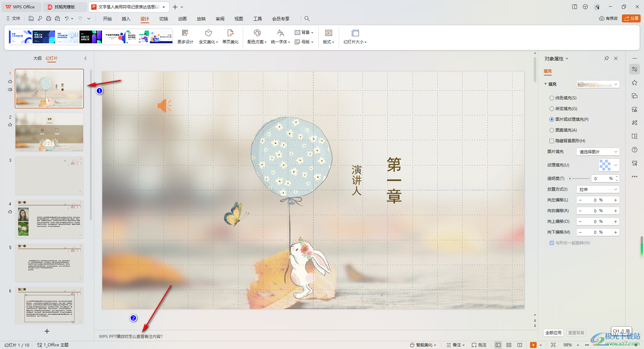Screen dimensions: 644x349
Task: Open the 统一字体 (Unify fonts) dropdown
Action: (280, 37)
